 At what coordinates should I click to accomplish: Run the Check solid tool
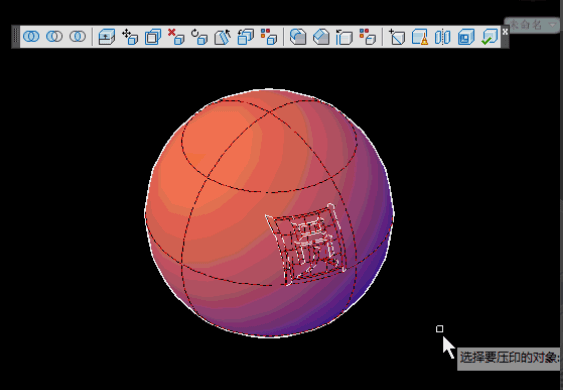(489, 37)
